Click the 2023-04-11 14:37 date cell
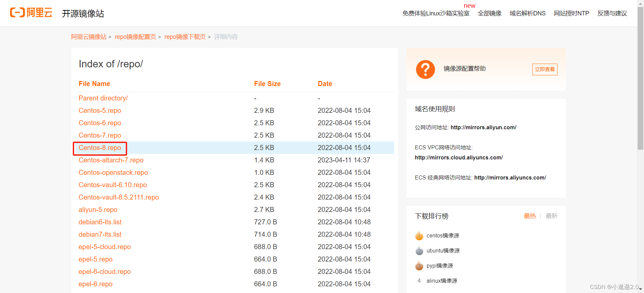 coord(344,160)
